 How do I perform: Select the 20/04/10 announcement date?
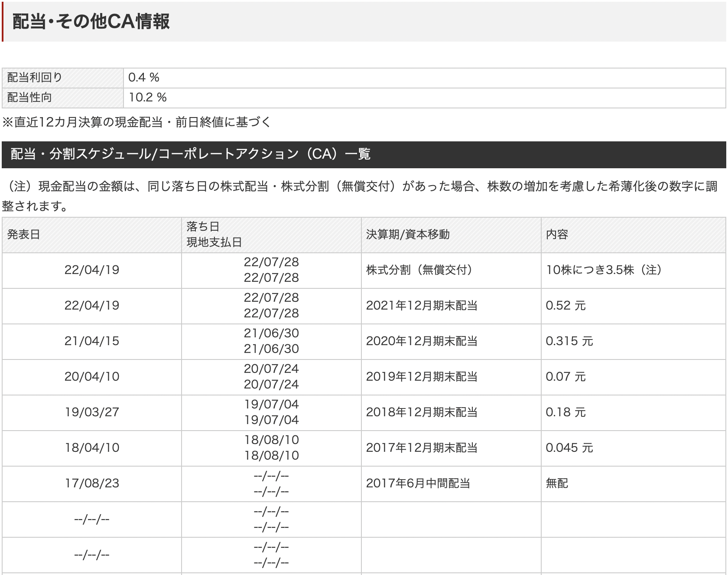(92, 377)
